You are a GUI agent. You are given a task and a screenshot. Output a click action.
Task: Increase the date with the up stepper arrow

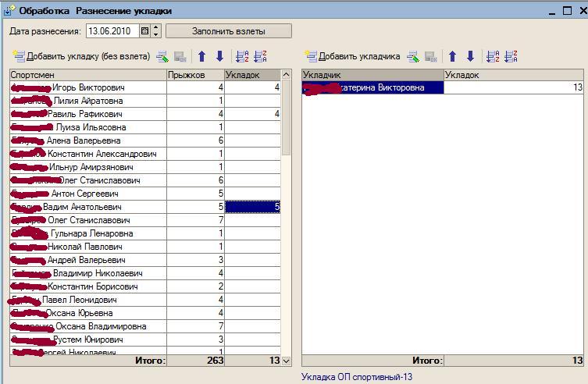coord(155,28)
